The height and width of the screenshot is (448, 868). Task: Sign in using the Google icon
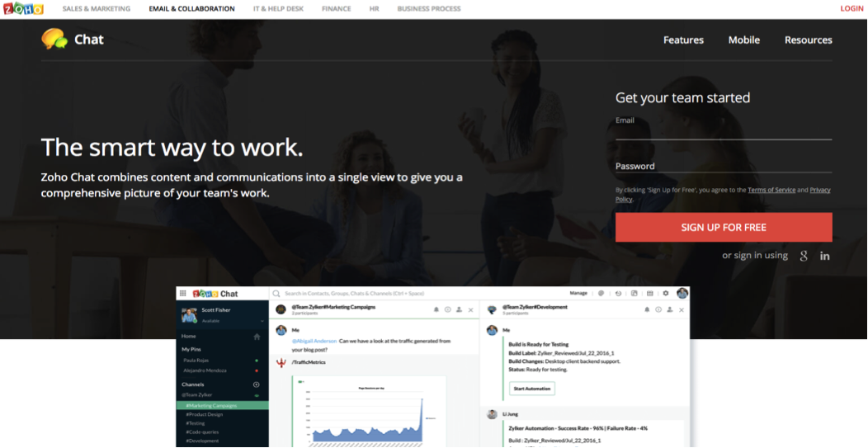(804, 256)
